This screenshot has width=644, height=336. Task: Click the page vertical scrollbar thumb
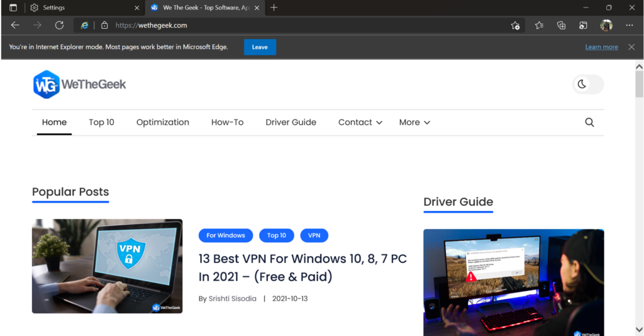point(639,85)
